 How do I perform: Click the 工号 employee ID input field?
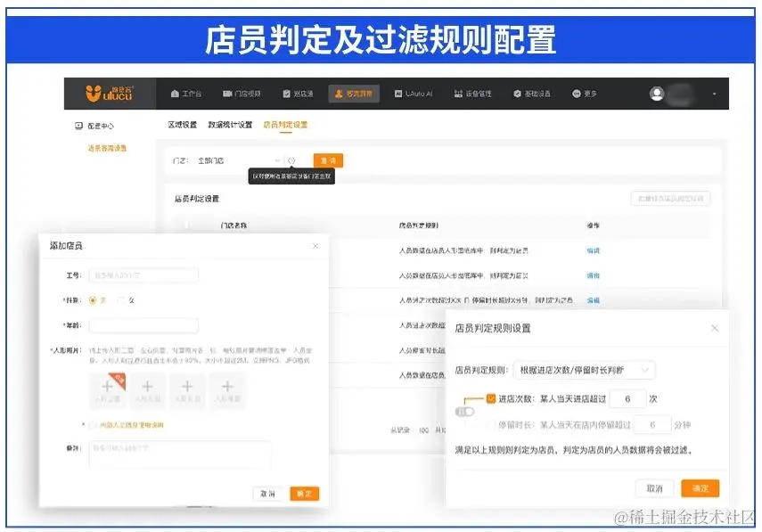(143, 275)
